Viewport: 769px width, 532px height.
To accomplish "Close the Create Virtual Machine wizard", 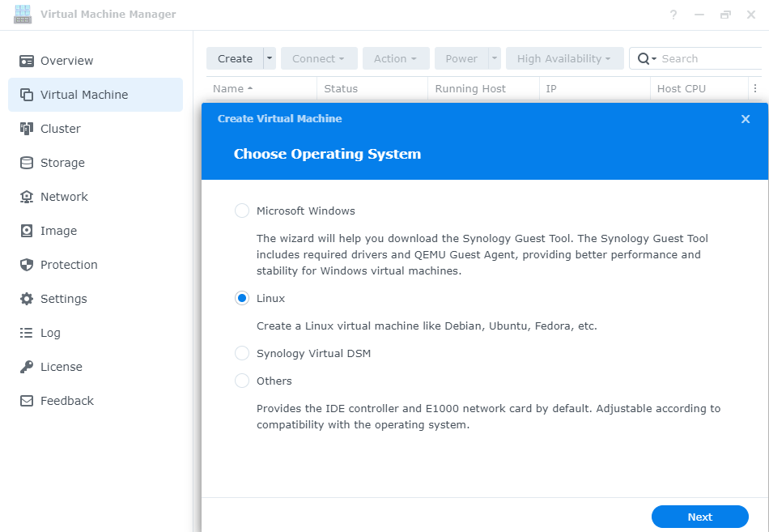I will click(746, 119).
